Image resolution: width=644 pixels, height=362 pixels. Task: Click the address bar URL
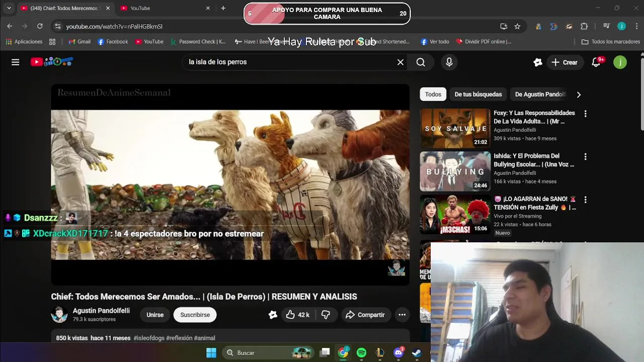coord(114,26)
